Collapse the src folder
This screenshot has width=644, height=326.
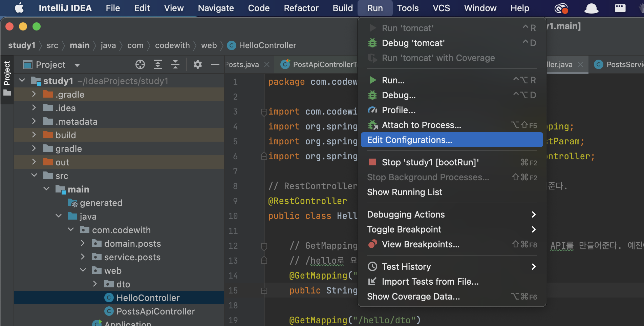tap(34, 176)
